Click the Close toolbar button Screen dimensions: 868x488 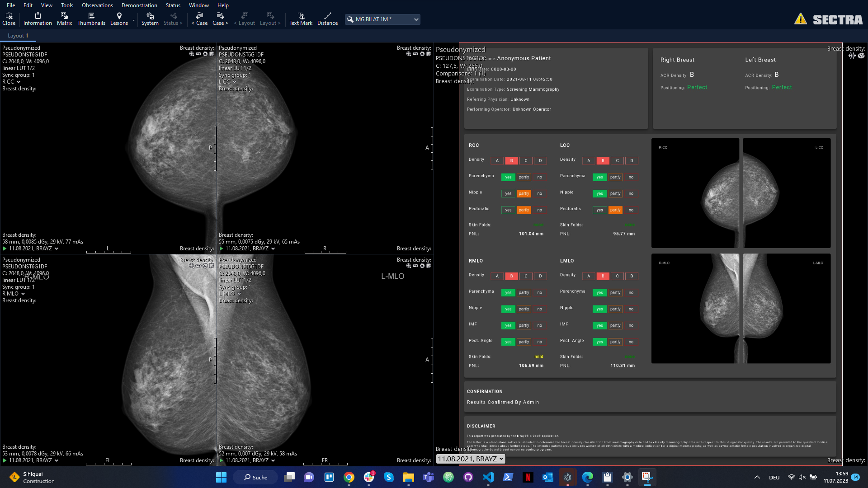click(x=9, y=19)
